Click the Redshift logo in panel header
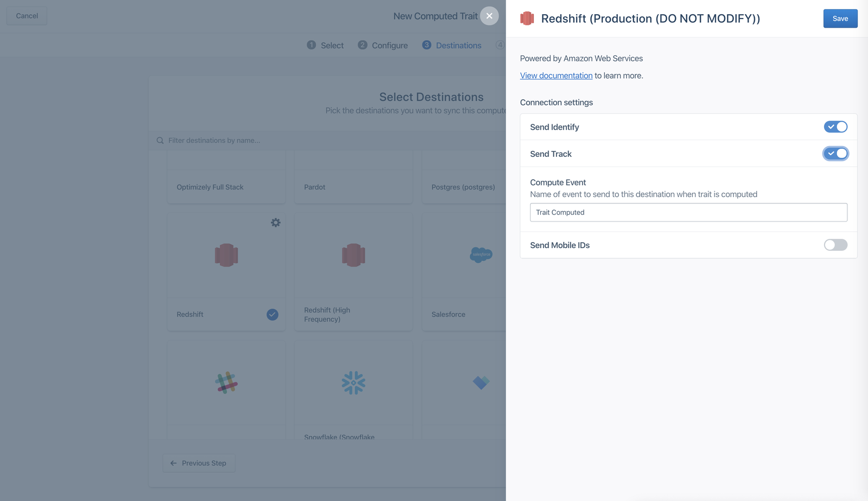This screenshot has width=868, height=501. click(527, 18)
